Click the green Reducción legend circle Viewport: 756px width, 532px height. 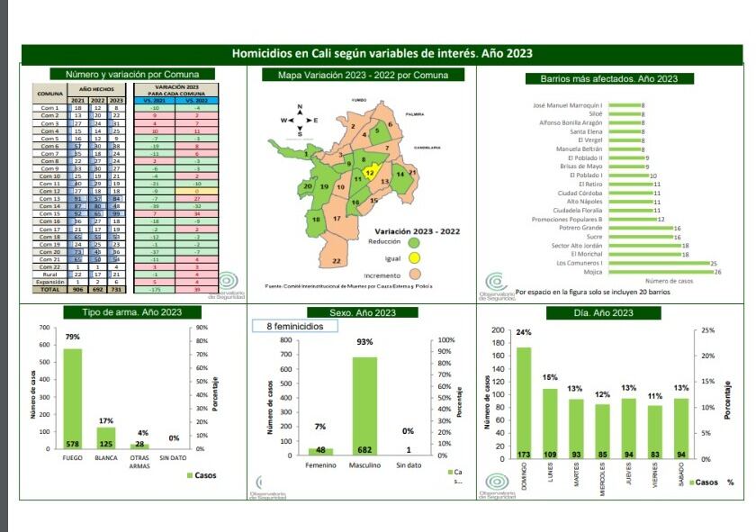[414, 241]
